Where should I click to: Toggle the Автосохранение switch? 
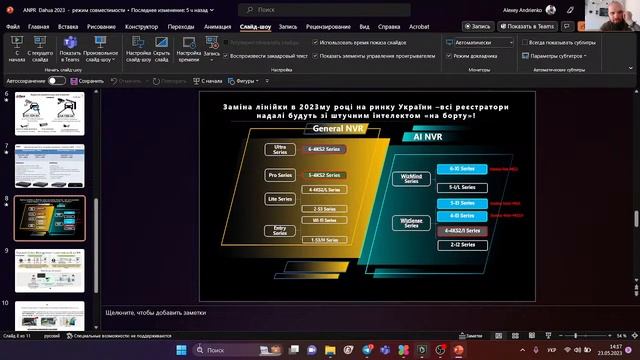coord(57,81)
